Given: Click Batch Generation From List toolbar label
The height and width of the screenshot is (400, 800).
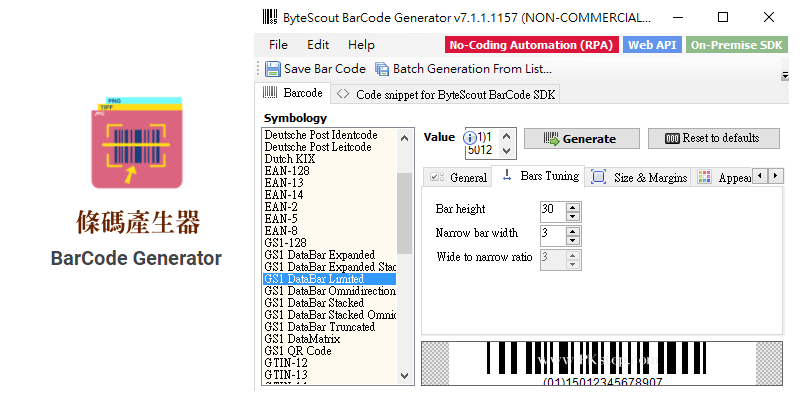Looking at the screenshot, I should [x=472, y=69].
